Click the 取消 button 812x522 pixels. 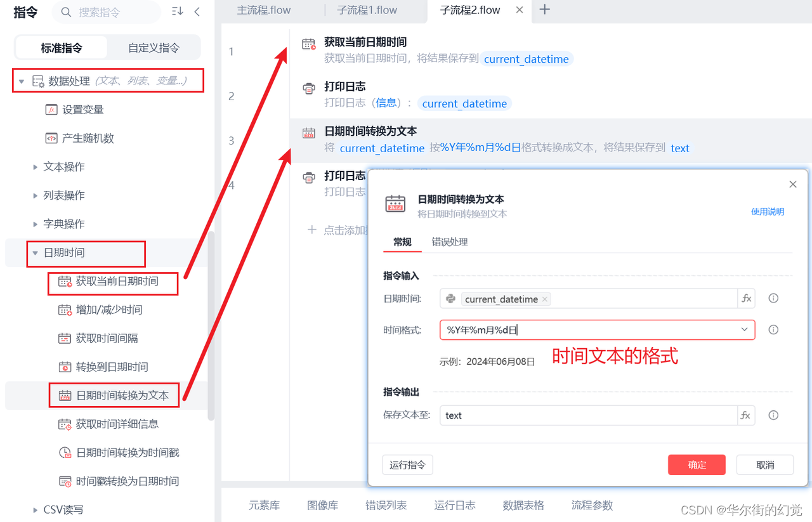[765, 465]
